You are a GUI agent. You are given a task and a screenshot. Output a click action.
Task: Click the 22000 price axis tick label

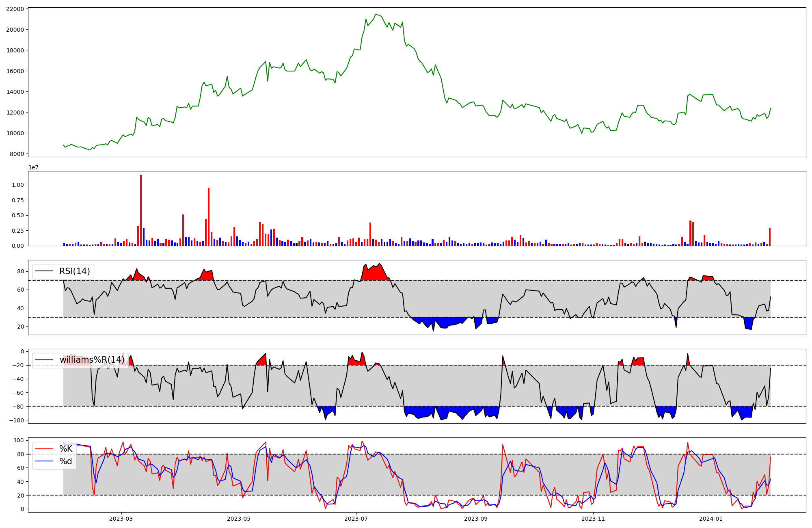[15, 9]
